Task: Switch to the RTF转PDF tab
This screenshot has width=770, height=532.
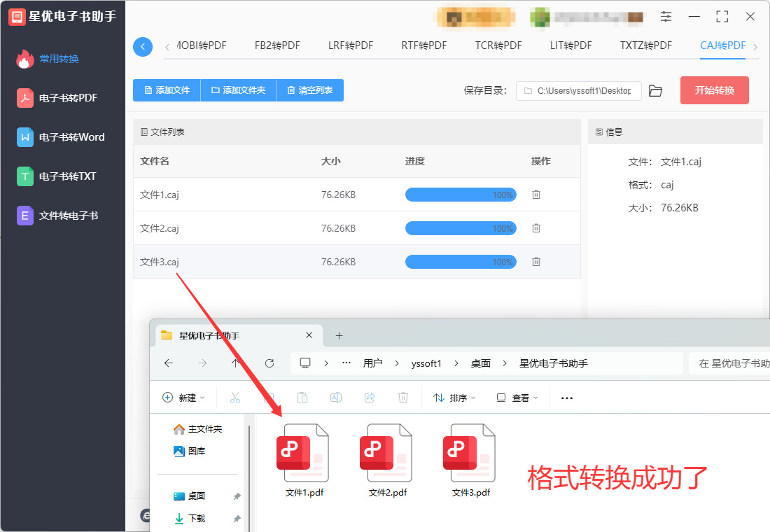Action: point(423,45)
